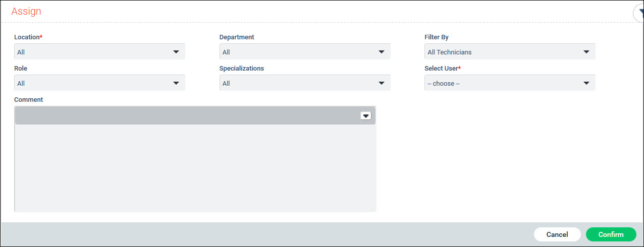Viewport: 644px width, 247px height.
Task: Click the Role field's dropdown arrow
Action: click(176, 83)
